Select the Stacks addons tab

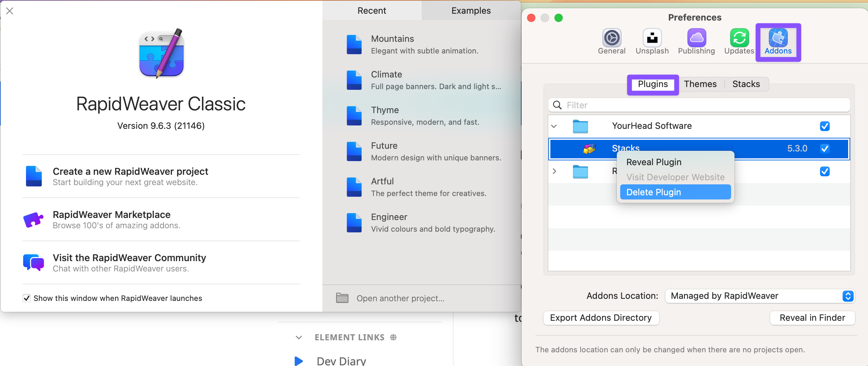point(746,84)
